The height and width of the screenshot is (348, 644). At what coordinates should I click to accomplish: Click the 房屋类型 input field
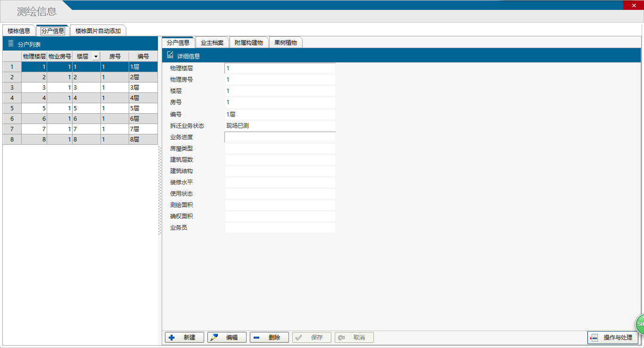[280, 149]
